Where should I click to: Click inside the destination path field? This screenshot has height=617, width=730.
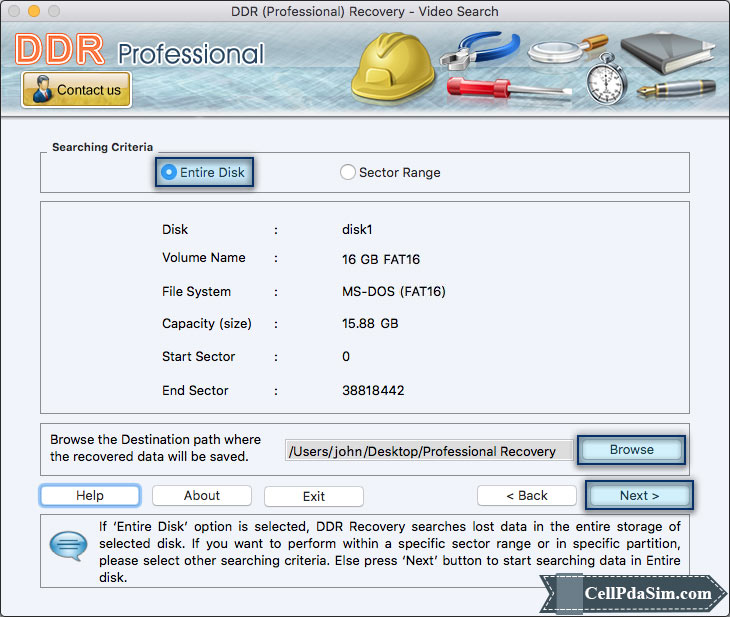[x=429, y=451]
